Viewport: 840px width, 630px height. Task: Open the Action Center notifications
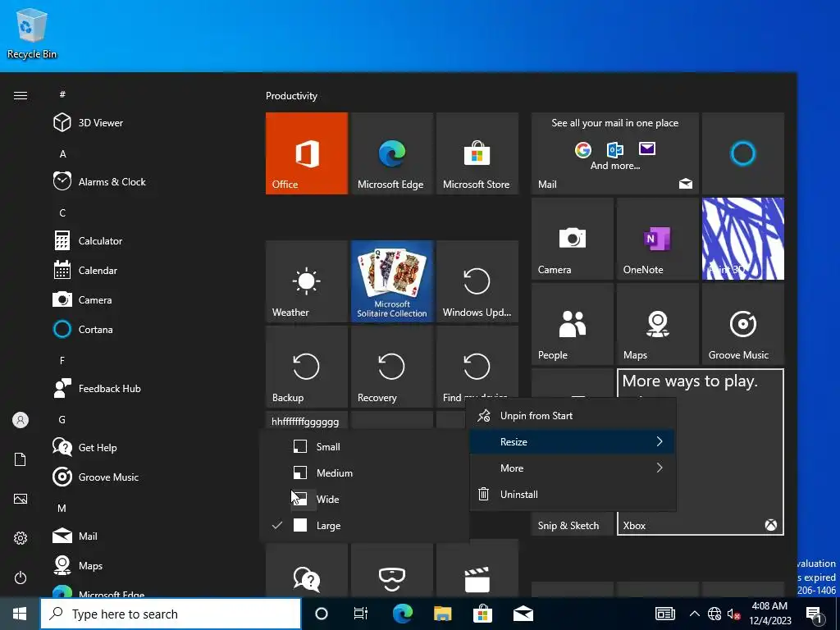click(x=815, y=614)
